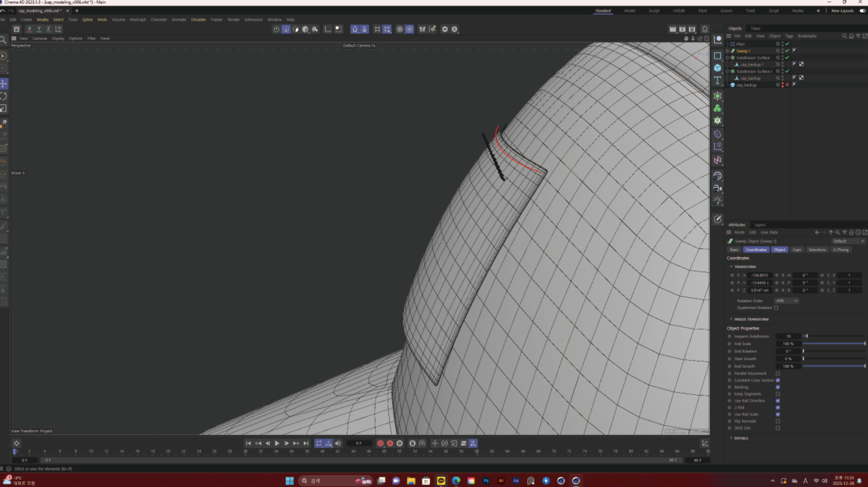
Task: Toggle green checkmark of Sweep.1 object
Action: click(x=787, y=51)
